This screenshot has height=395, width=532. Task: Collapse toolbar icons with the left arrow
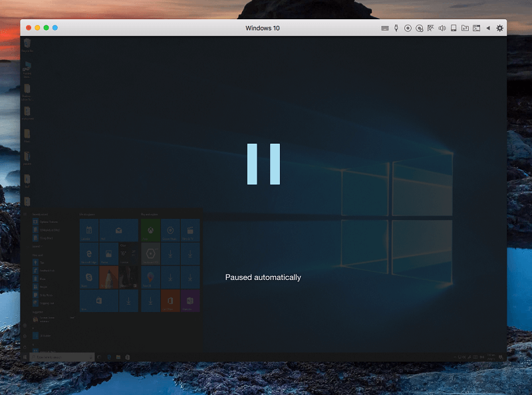coord(488,28)
